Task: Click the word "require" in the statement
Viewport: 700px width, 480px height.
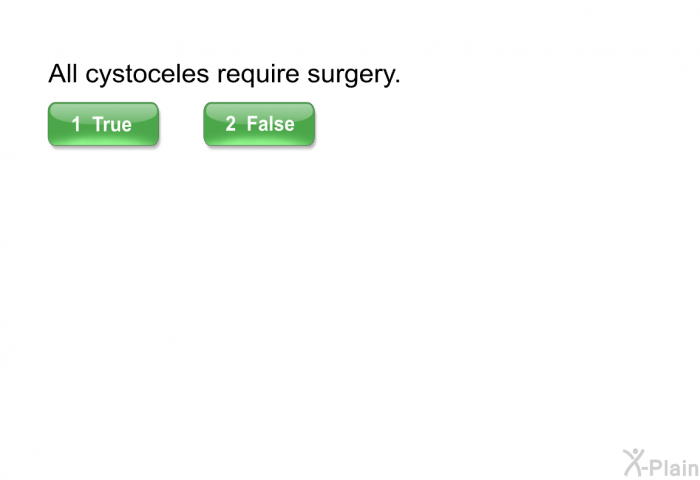Action: (x=258, y=75)
